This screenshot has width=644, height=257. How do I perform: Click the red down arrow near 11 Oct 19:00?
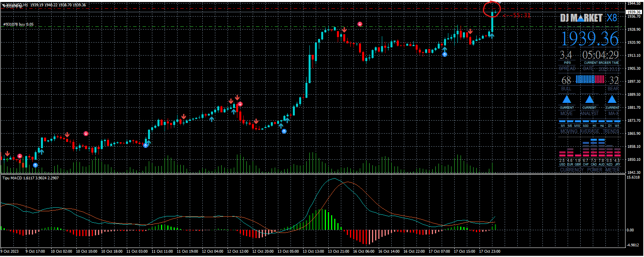(x=184, y=117)
